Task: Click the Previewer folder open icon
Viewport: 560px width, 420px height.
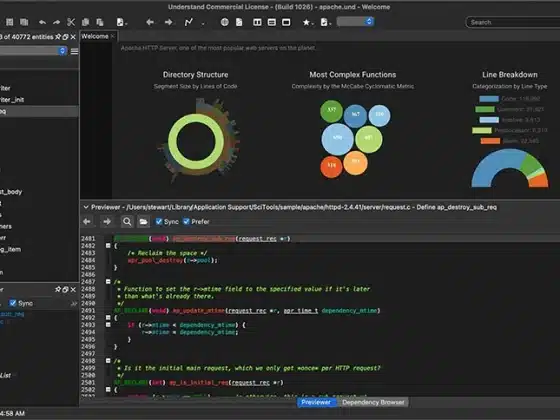Action: click(x=143, y=222)
